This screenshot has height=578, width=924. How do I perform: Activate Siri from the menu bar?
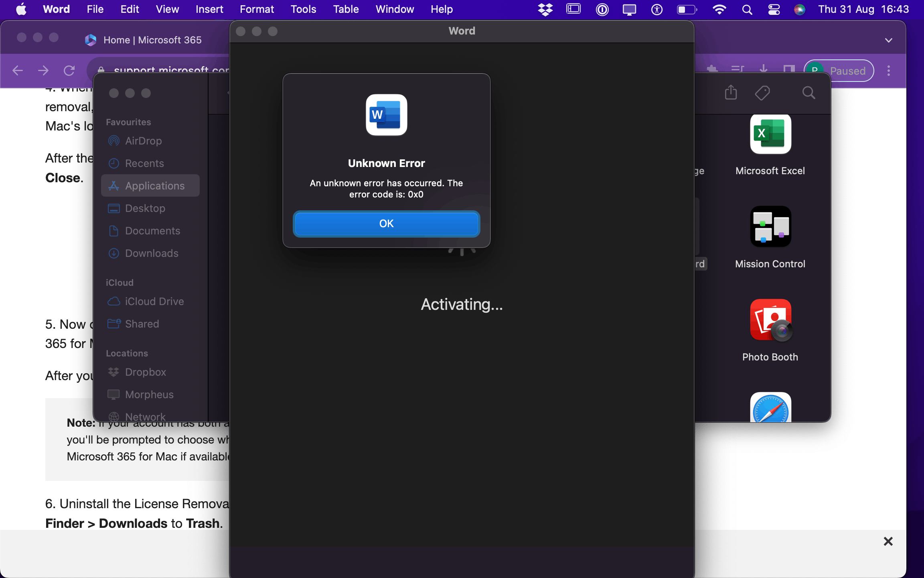800,9
